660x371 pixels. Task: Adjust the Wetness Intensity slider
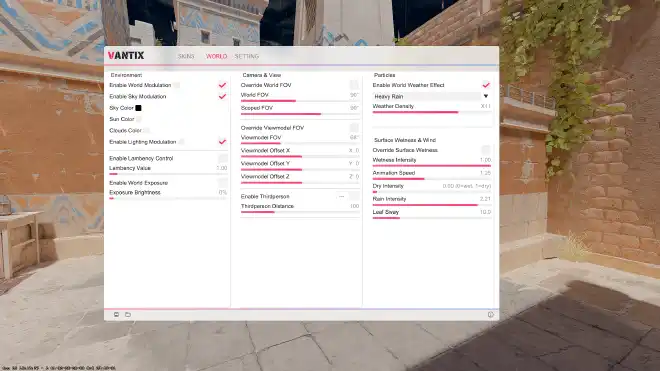(x=432, y=166)
